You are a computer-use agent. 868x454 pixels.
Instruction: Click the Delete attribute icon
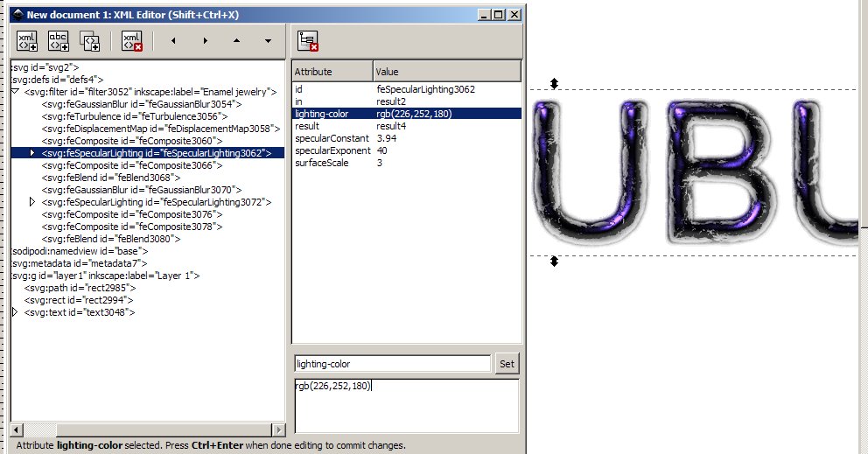tap(307, 40)
